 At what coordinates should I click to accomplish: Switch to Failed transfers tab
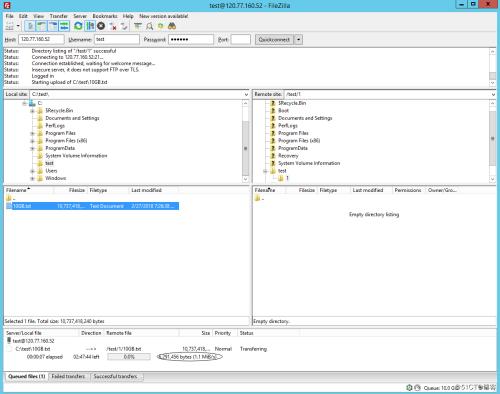68,376
